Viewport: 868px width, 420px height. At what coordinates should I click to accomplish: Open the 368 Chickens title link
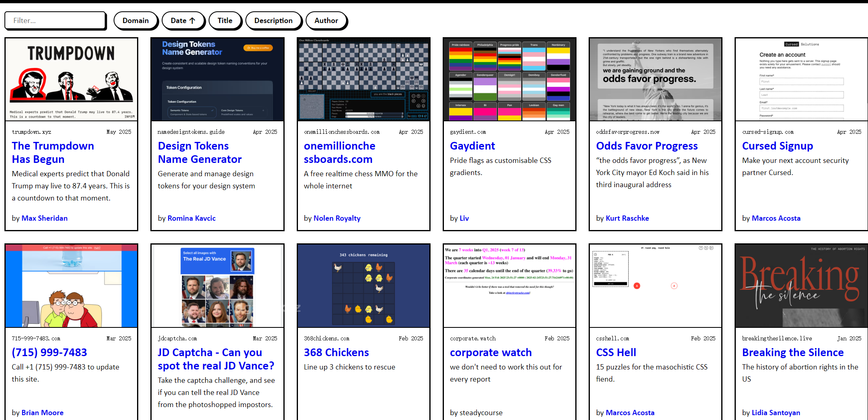click(x=336, y=352)
